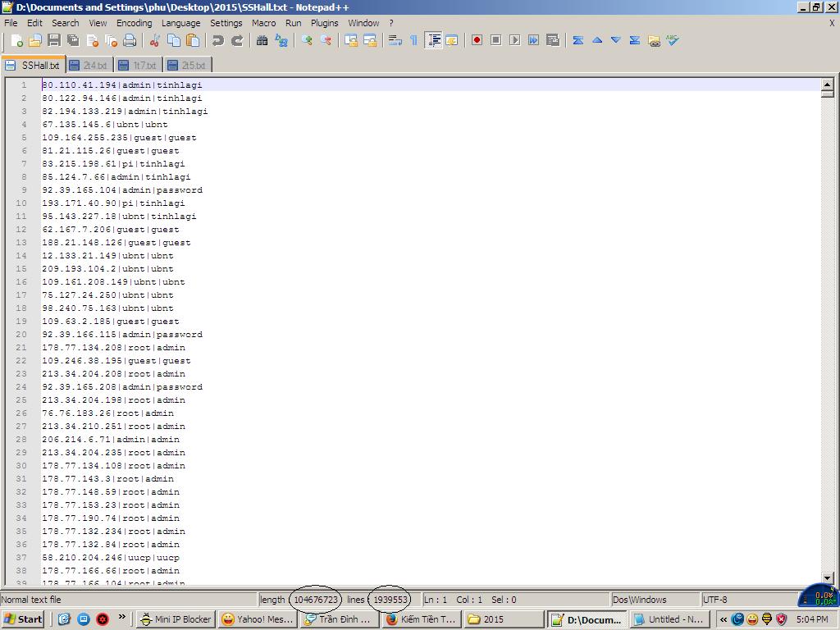Click line 37 text 58.210.204.246|uucp|uucp
The image size is (840, 630).
tap(111, 558)
